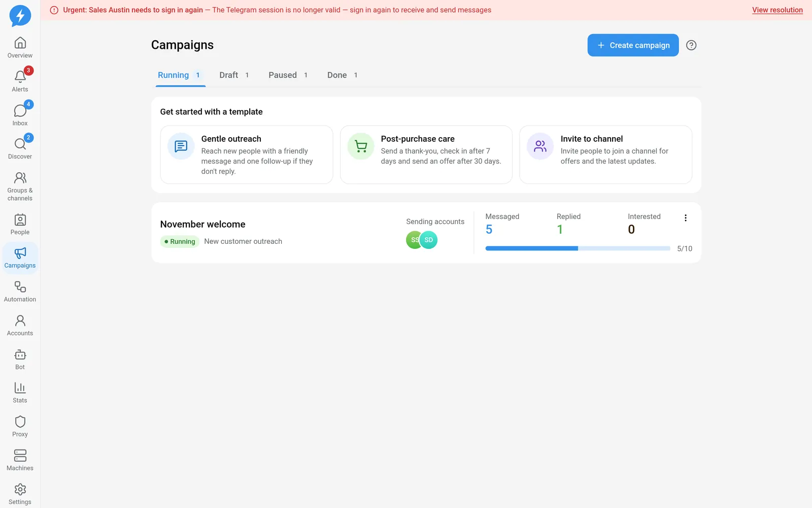The height and width of the screenshot is (508, 812).
Task: Click the SS sending account avatar
Action: pyautogui.click(x=414, y=240)
